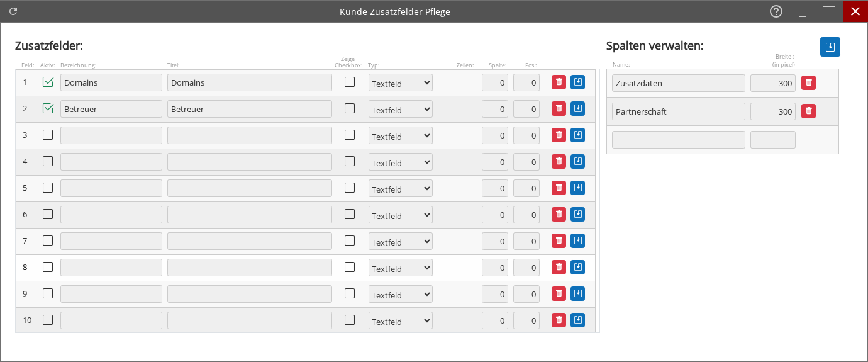Open the help question mark icon
This screenshot has height=362, width=868.
click(776, 11)
